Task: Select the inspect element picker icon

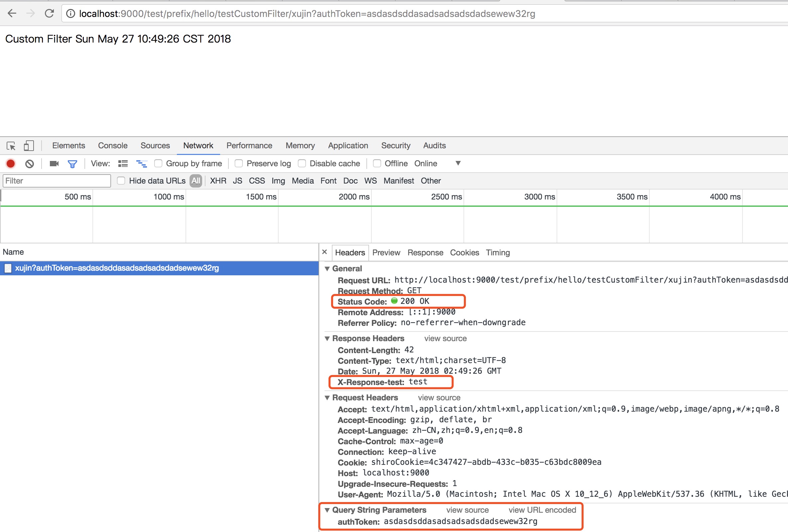Action: coord(11,146)
